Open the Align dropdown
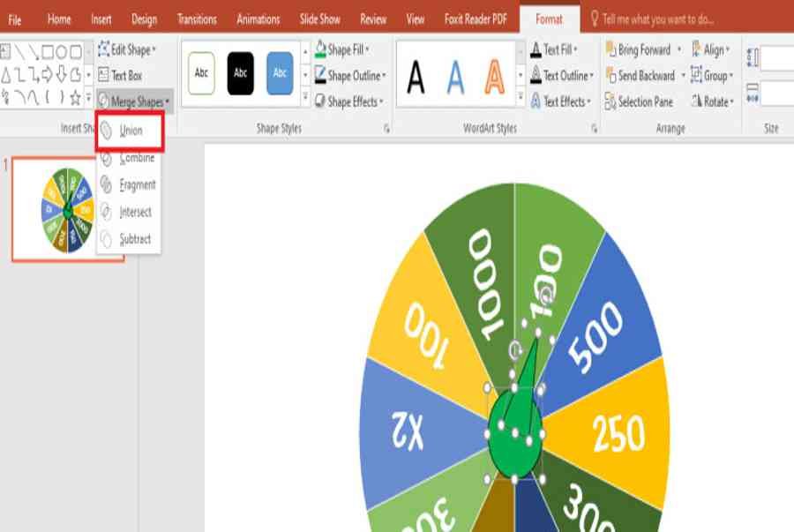794x532 pixels. [x=710, y=49]
